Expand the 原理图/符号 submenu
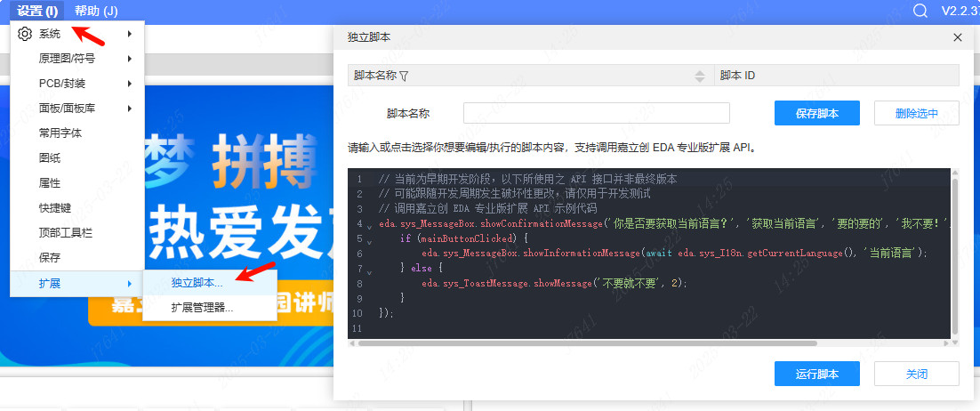This screenshot has width=980, height=411. (x=78, y=59)
